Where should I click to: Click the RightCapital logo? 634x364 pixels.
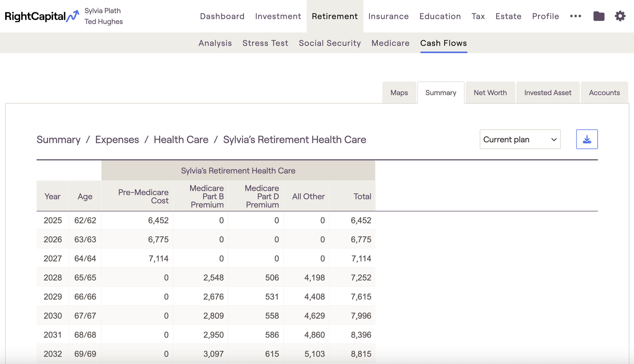point(42,16)
